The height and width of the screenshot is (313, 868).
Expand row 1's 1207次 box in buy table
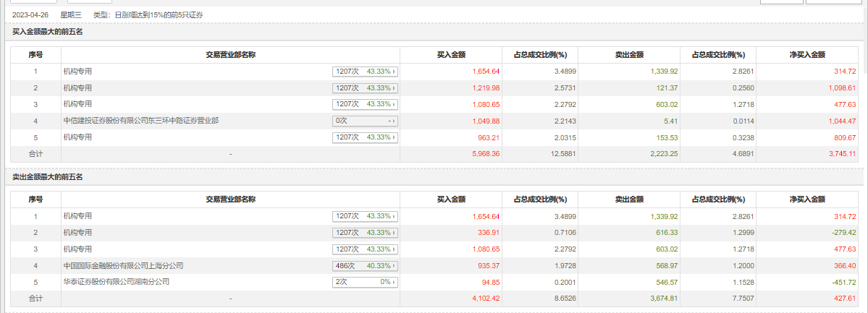pyautogui.click(x=366, y=72)
